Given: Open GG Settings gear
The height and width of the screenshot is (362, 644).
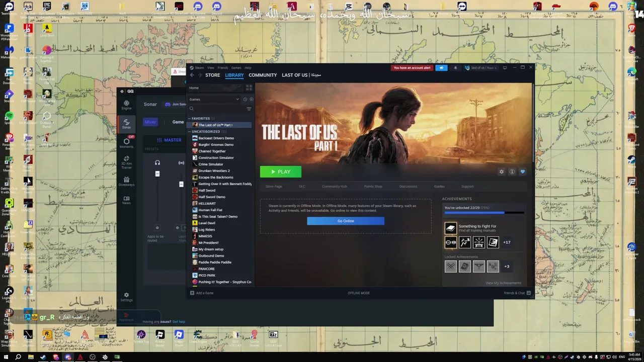Looking at the screenshot, I should pyautogui.click(x=126, y=297).
